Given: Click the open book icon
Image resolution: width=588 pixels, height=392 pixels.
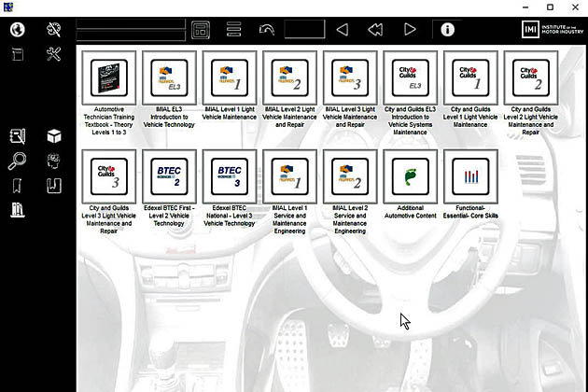Looking at the screenshot, I should 54,186.
